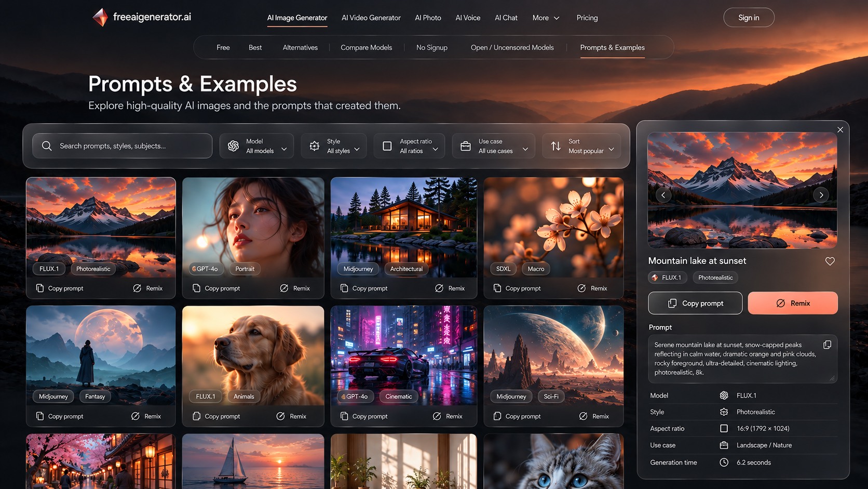Switch to the Alternatives tab
The width and height of the screenshot is (868, 489).
pos(300,47)
